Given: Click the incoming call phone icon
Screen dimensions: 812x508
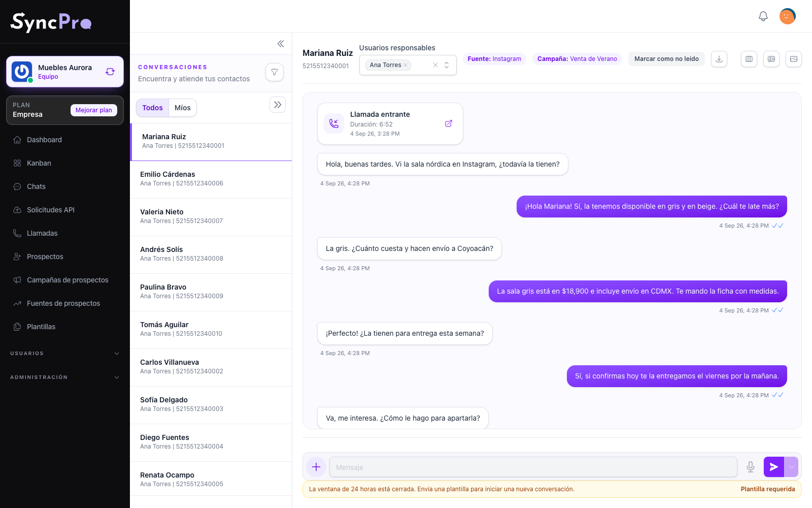Looking at the screenshot, I should 334,123.
